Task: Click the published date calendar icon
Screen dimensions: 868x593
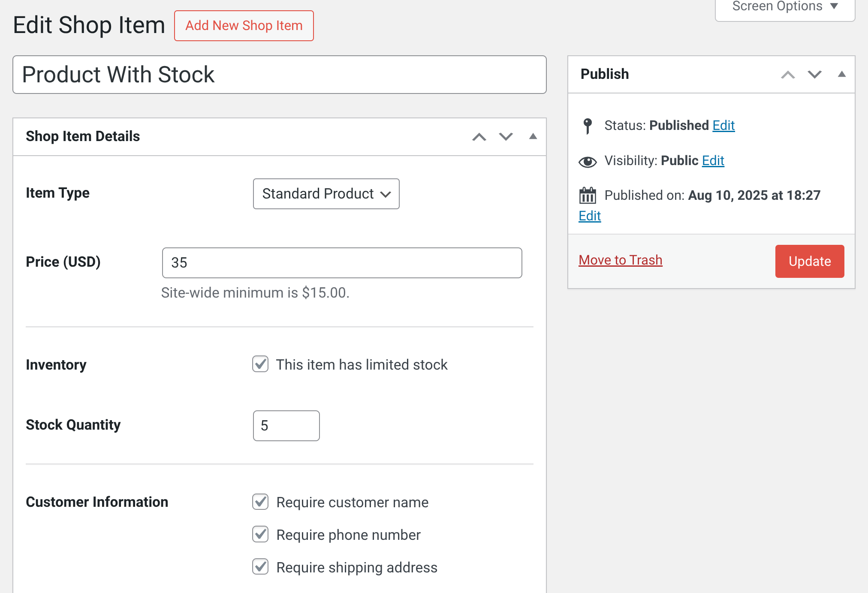Action: pyautogui.click(x=588, y=196)
